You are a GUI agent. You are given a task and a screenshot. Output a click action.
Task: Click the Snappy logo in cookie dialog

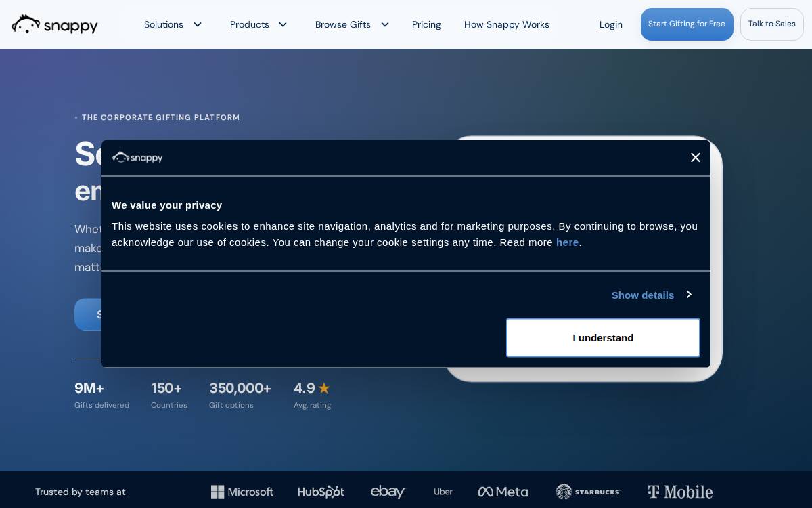(137, 157)
